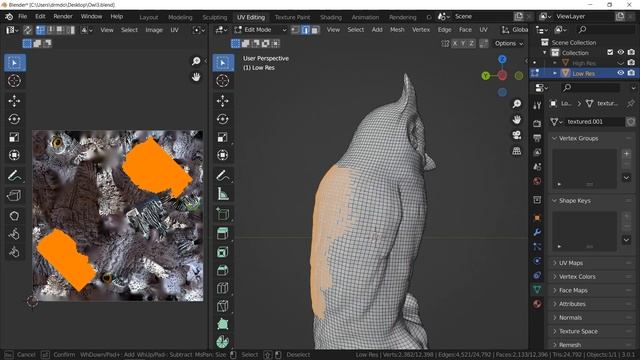Toggle UV sync selection button

coord(28,30)
